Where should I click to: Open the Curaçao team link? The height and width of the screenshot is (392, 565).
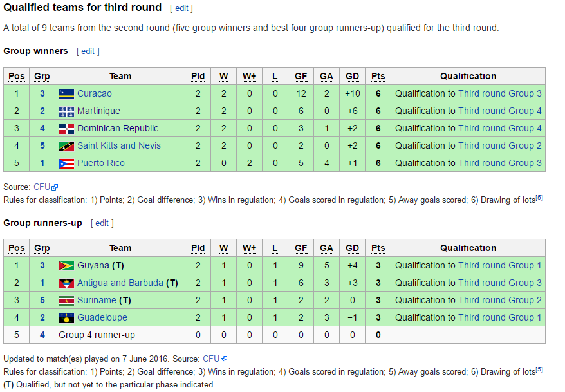coord(95,94)
